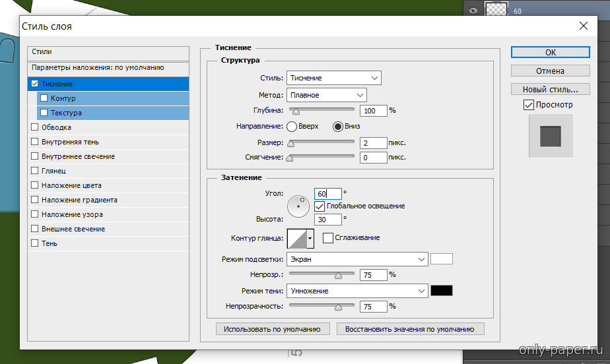Screen dimensions: 610x364
Task: Enable the Текстура checkbox
Action: [x=44, y=113]
